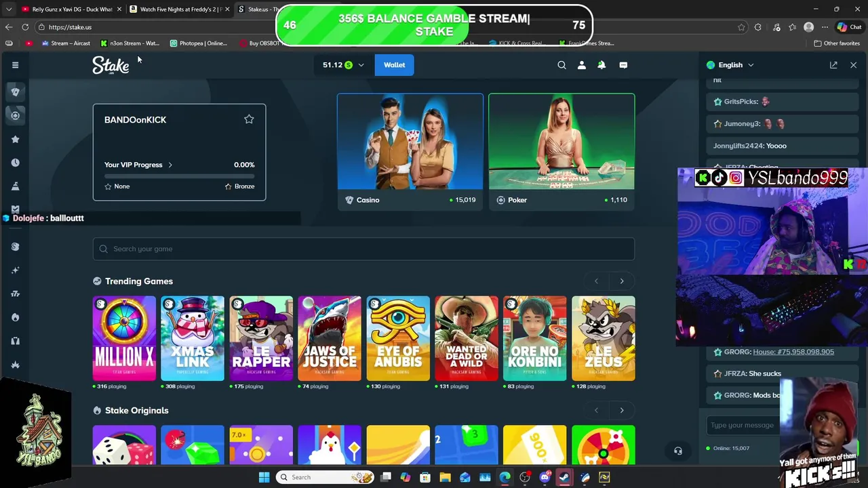This screenshot has height=488, width=868.
Task: Open n3on Stream bookmark
Action: pos(130,43)
